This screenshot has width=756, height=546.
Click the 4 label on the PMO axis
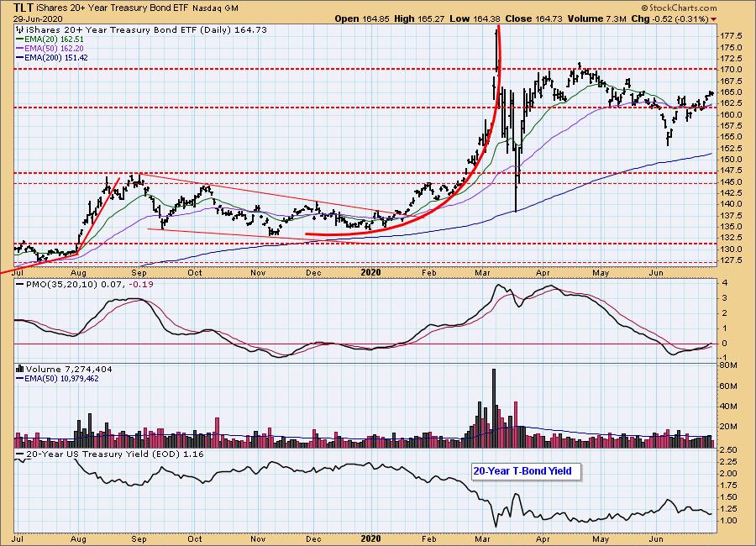pyautogui.click(x=725, y=283)
